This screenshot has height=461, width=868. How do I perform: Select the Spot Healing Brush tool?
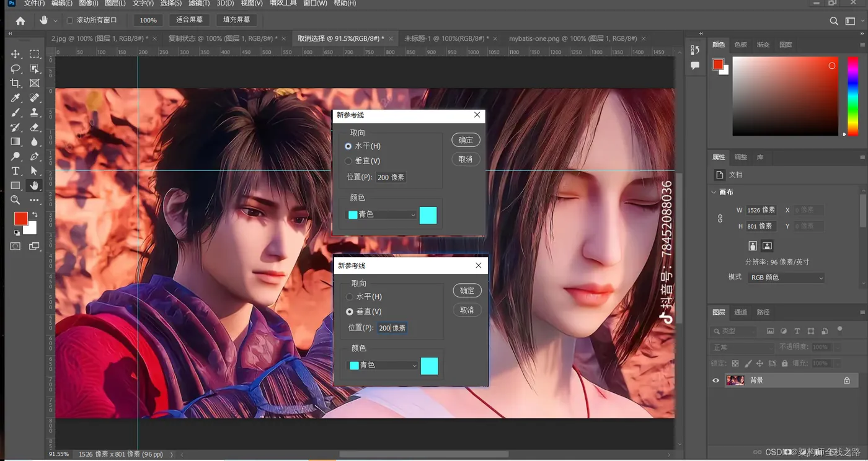coord(34,98)
